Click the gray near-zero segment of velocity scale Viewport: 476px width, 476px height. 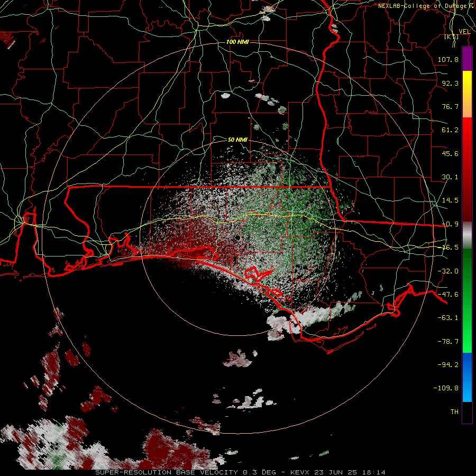(x=467, y=235)
